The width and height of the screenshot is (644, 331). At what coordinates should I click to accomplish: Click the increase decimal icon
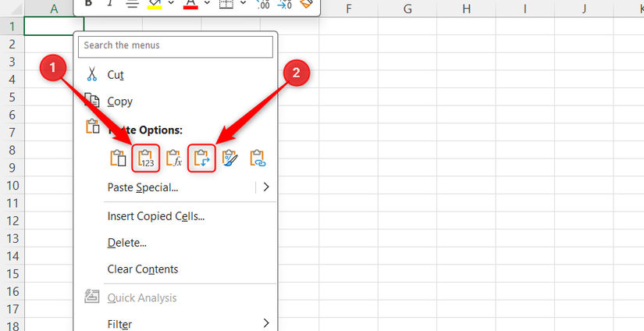point(262,3)
